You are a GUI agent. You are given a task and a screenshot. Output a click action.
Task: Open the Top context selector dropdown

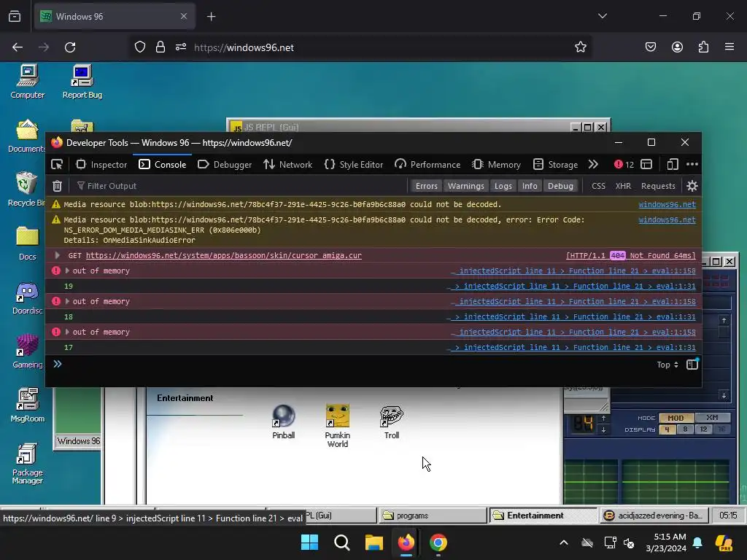[667, 365]
